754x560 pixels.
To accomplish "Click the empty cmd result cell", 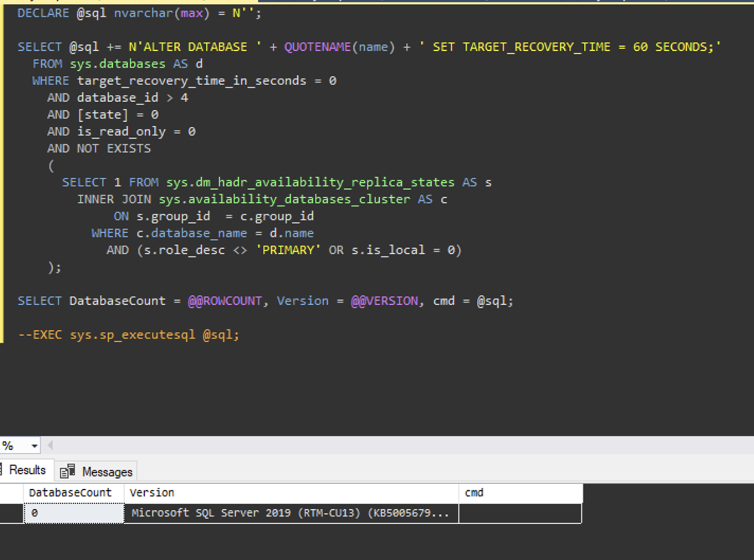I will tap(520, 513).
